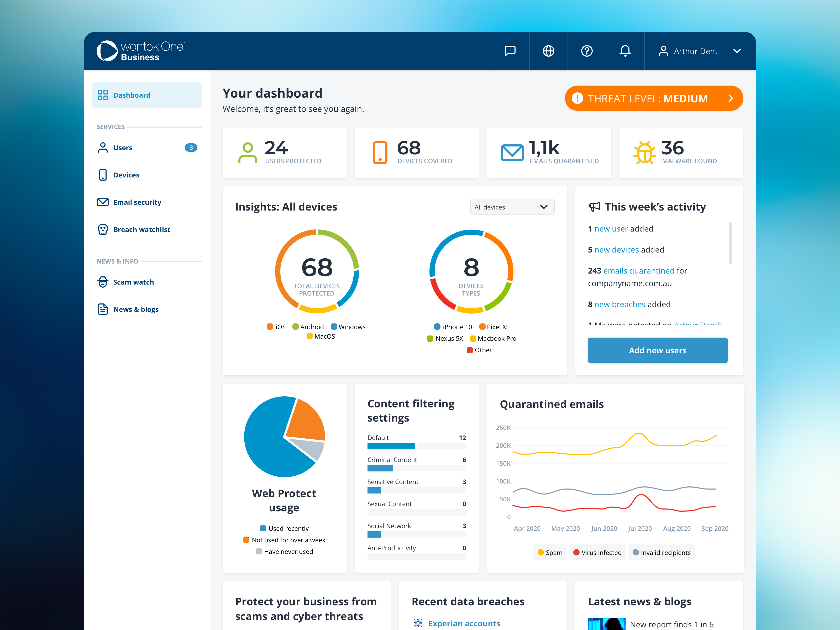
Task: Open the chat messages icon
Action: pos(510,51)
